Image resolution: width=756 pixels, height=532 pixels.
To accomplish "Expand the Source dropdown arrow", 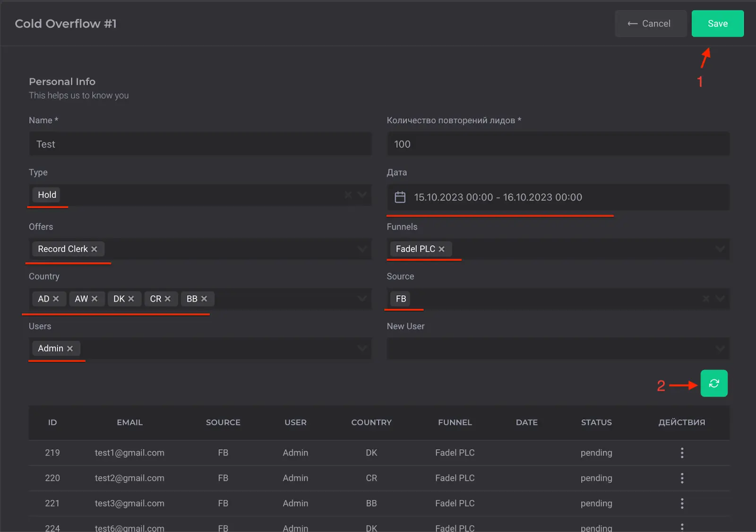I will pyautogui.click(x=720, y=299).
